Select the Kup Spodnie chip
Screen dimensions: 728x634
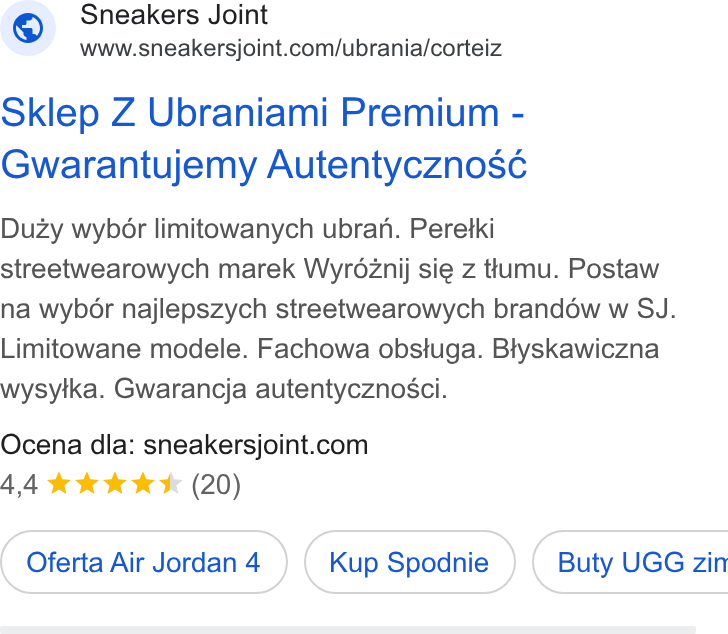[410, 562]
